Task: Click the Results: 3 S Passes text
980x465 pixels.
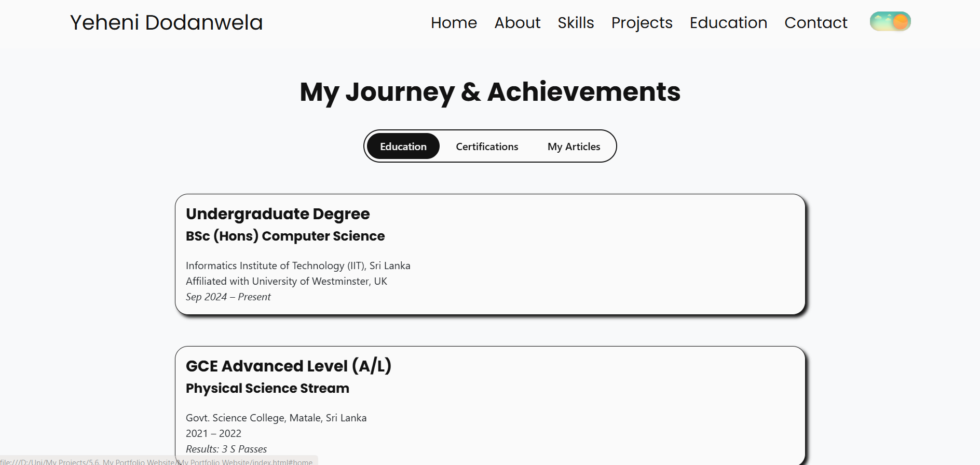Action: [226, 448]
